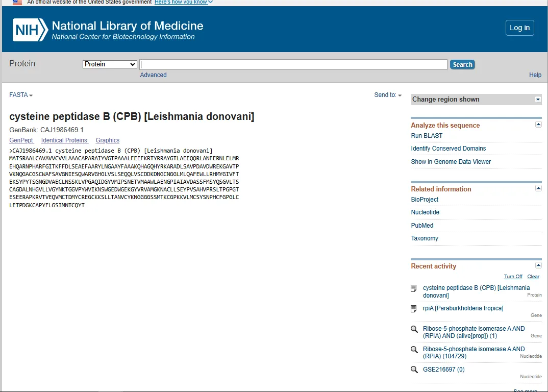Expand the Change region shown panel

click(538, 100)
